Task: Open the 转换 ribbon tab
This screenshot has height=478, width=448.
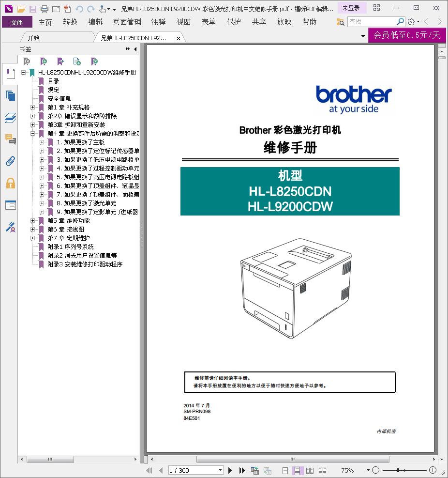Action: (70, 22)
